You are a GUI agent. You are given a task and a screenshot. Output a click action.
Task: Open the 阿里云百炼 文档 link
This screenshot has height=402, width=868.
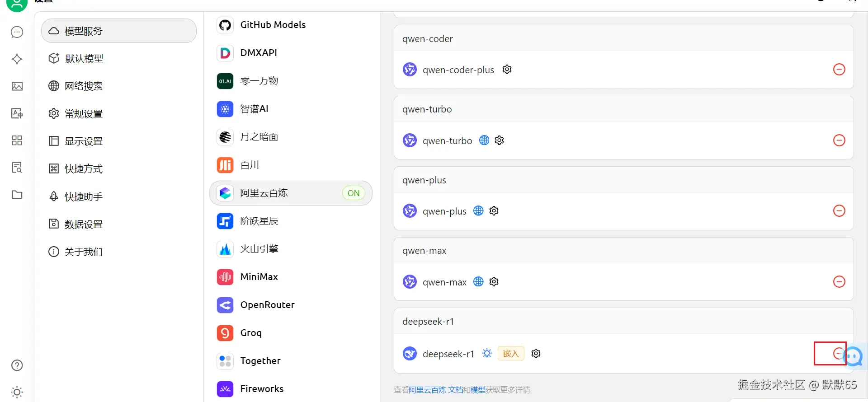click(436, 390)
